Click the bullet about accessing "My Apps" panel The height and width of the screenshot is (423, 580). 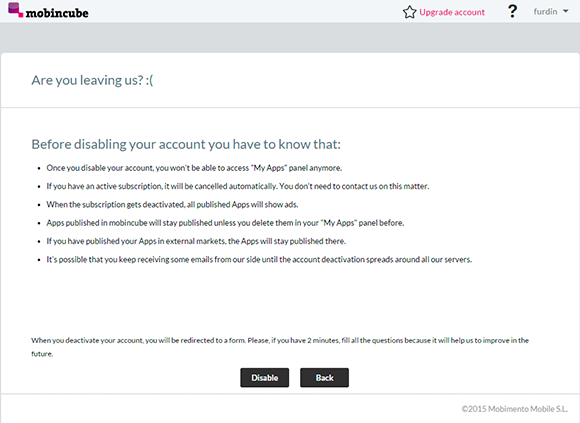coord(194,168)
